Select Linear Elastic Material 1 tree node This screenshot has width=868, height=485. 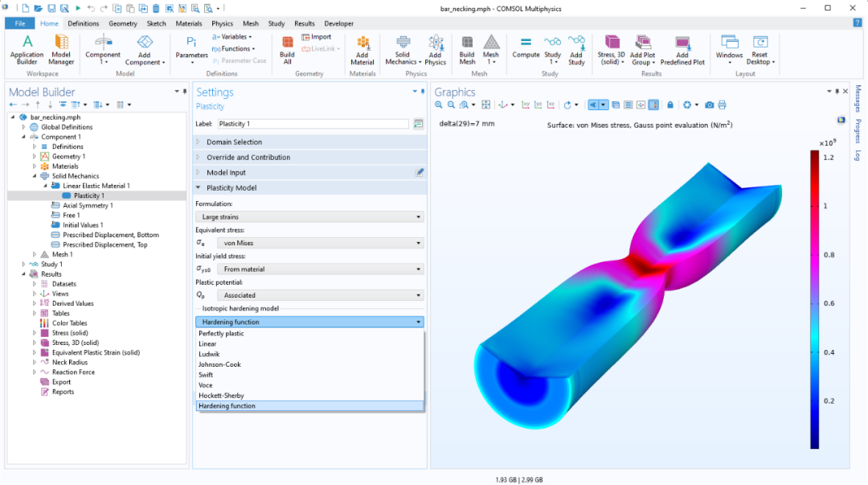click(96, 186)
